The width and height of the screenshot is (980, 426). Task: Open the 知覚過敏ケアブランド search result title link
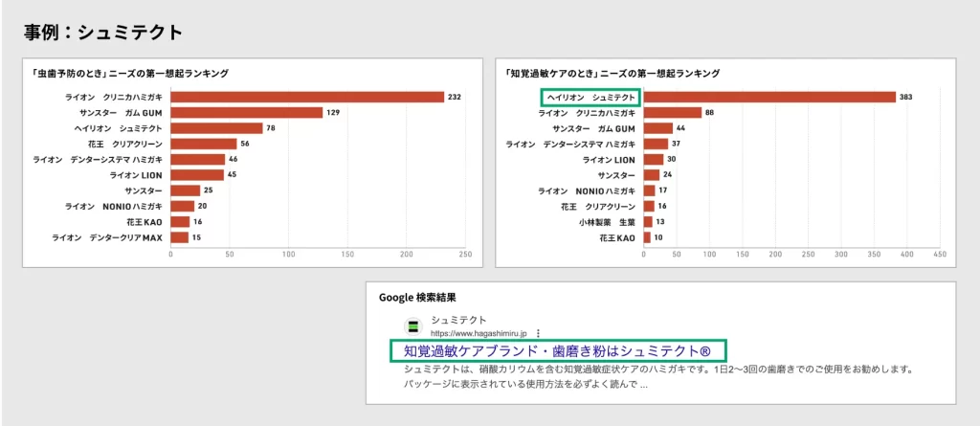pyautogui.click(x=558, y=351)
